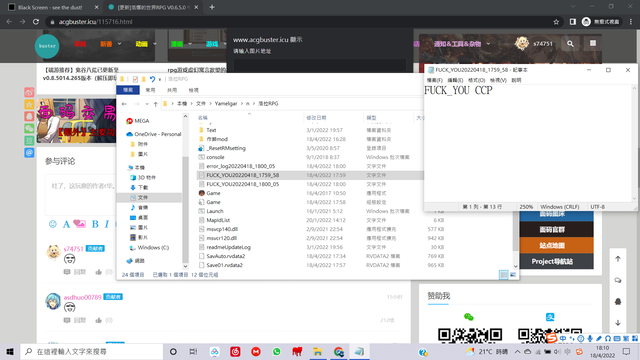Switch Explorer to details view icon
This screenshot has height=360, width=640.
point(504,275)
